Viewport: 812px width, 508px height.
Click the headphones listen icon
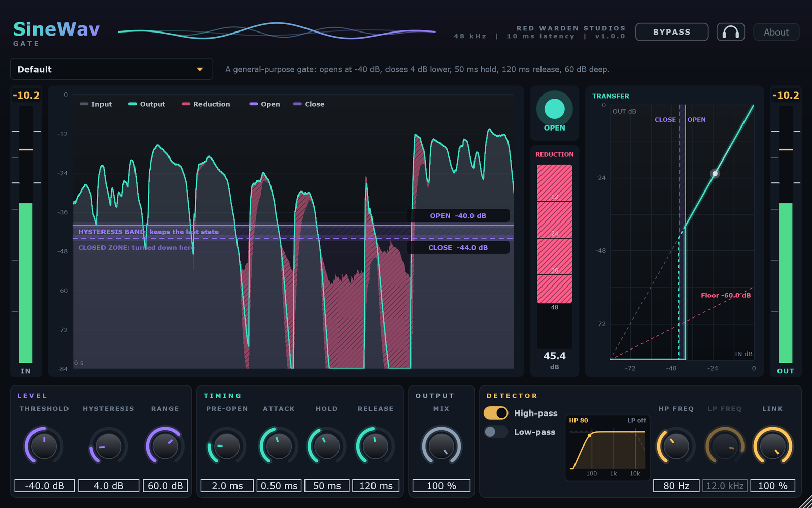(x=730, y=32)
